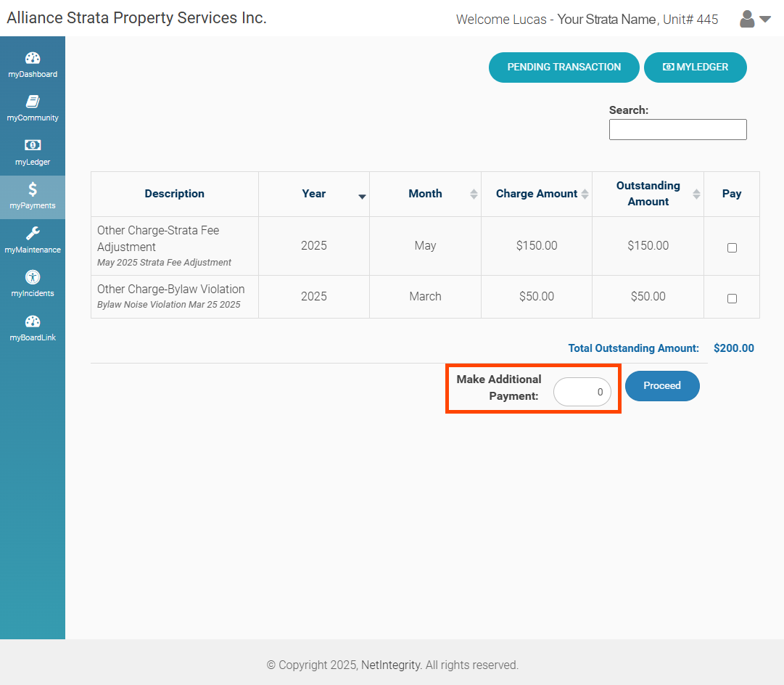
Task: Click the Proceed button
Action: (661, 385)
